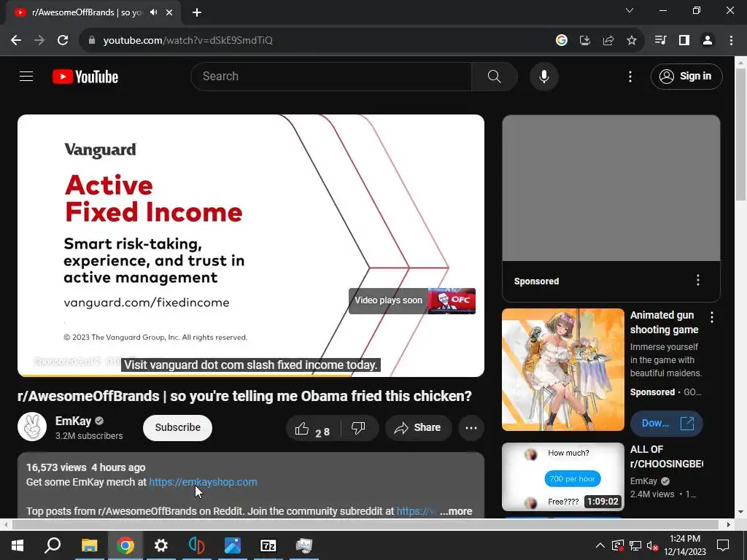Open YouTube settings three-dot menu

630,76
